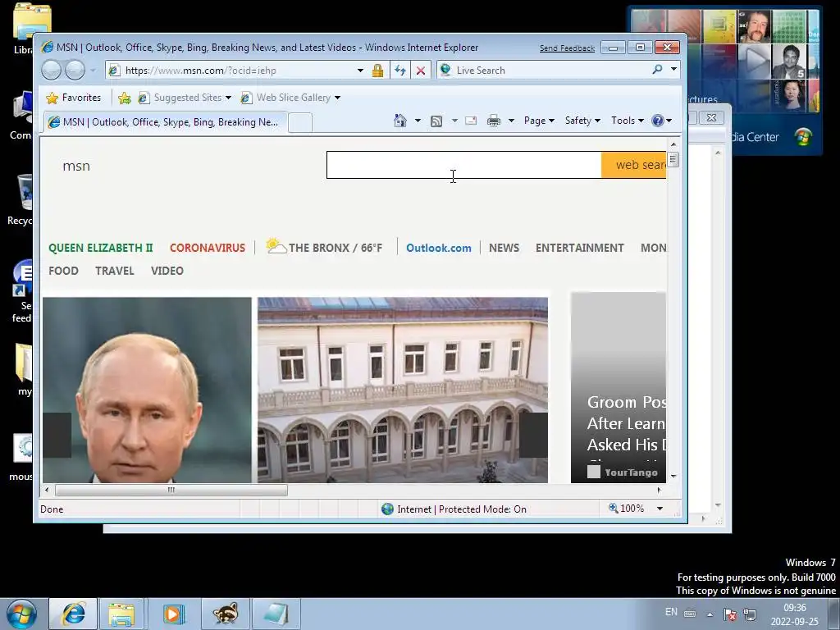Click the Add to Favorites Bar icon
Screen dimensions: 840x630
[x=125, y=98]
